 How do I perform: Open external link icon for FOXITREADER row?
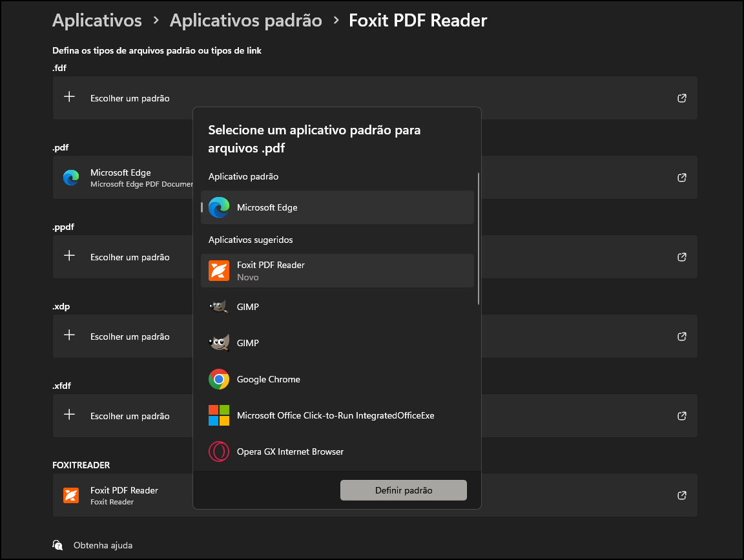(681, 495)
